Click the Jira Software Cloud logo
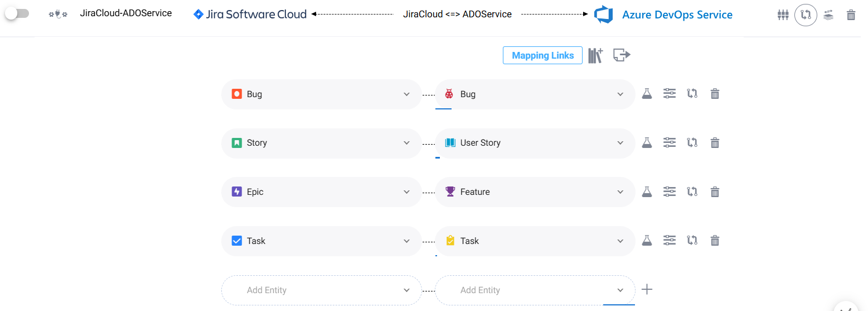868x311 pixels. [250, 14]
